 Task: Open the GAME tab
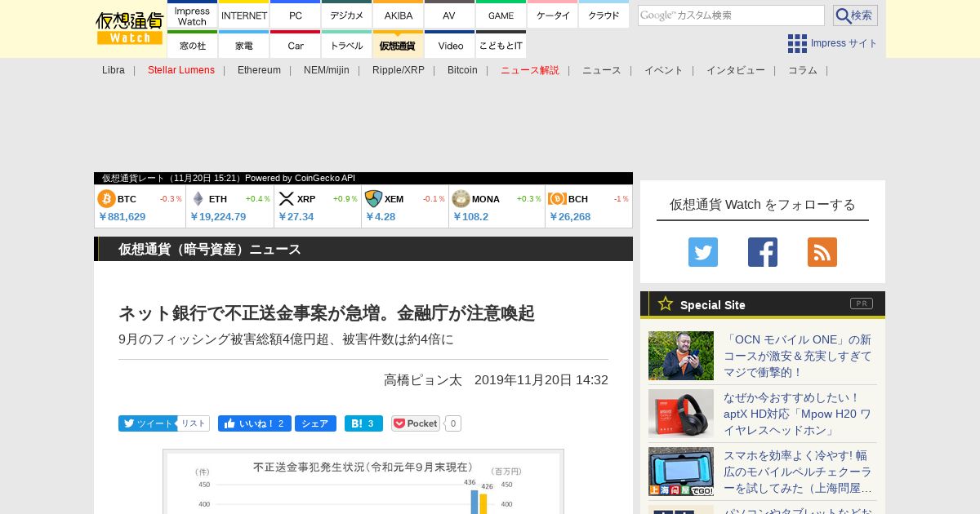pos(501,16)
